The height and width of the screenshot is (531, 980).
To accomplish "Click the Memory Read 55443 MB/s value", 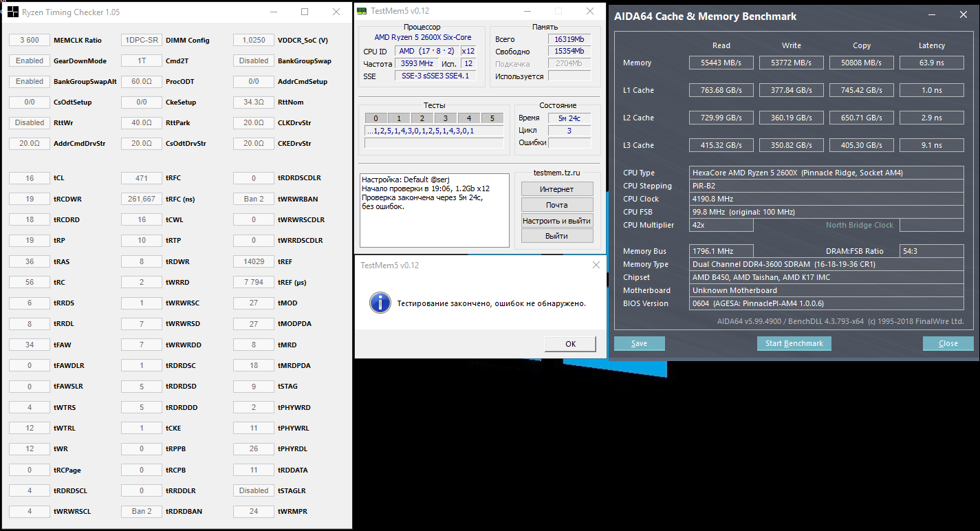I will coord(721,63).
